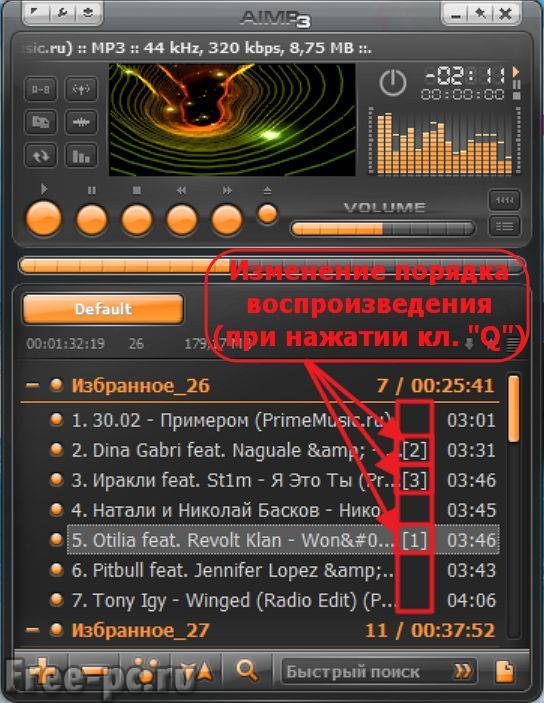Open the equalizer with the bars icon
Screen dimensions: 544x703
point(81,156)
